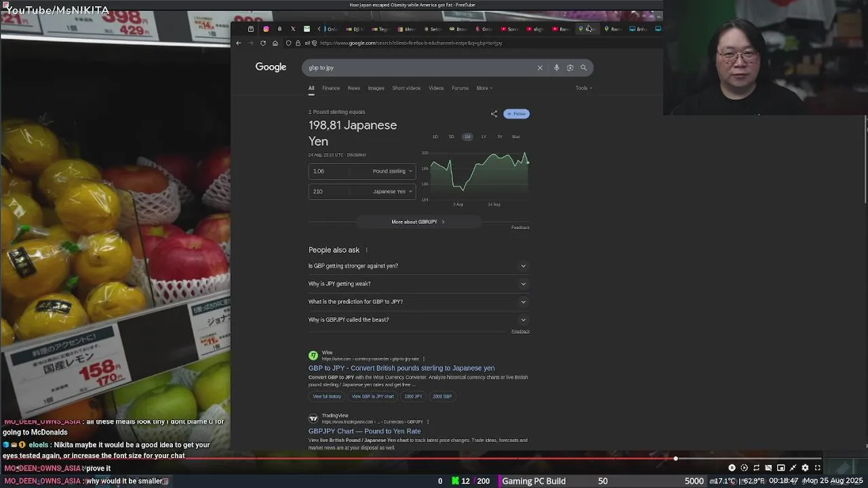Enter fullscreen with the player fullscreen icon

tap(817, 468)
